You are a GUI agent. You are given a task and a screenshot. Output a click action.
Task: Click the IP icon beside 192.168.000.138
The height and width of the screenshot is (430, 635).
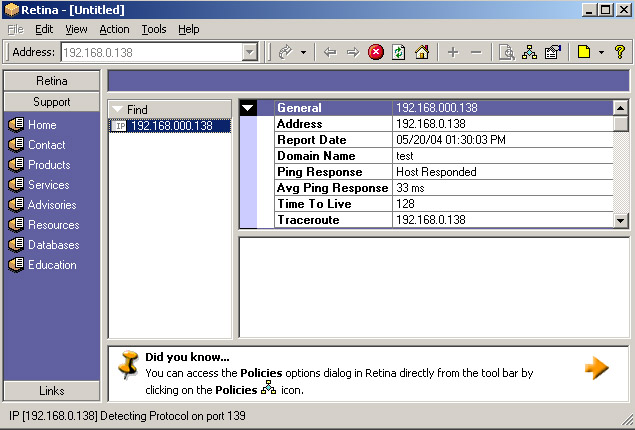[120, 126]
